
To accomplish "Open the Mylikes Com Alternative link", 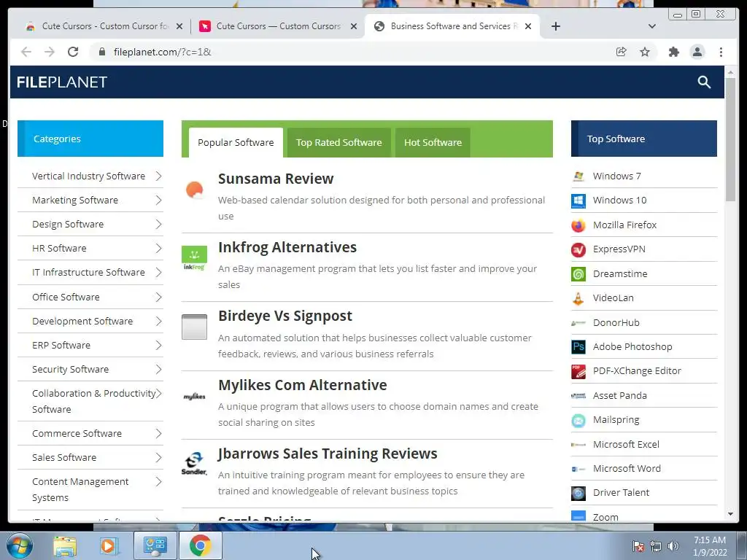I will (303, 385).
